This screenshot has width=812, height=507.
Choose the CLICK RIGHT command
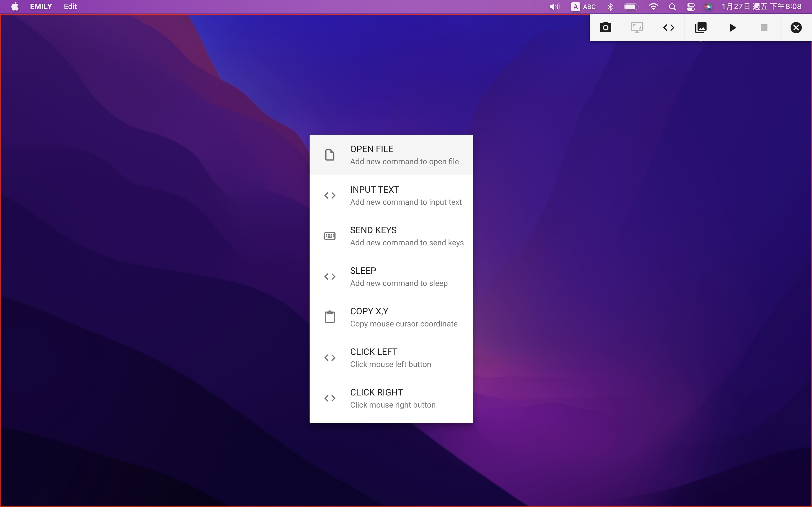coord(391,398)
